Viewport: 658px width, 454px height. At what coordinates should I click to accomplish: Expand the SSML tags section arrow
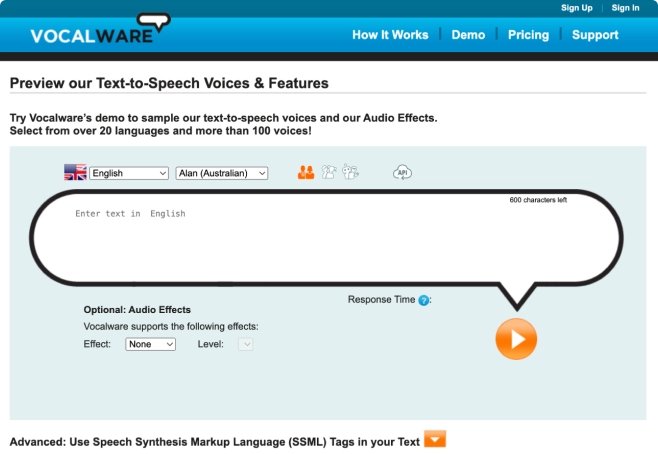coord(435,439)
